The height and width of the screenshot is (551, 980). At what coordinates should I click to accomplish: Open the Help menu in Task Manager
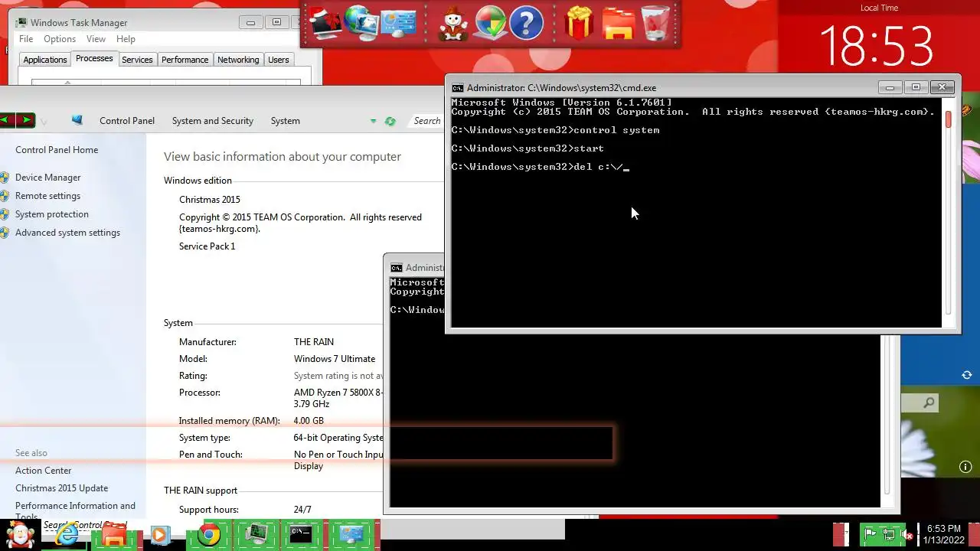tap(126, 39)
